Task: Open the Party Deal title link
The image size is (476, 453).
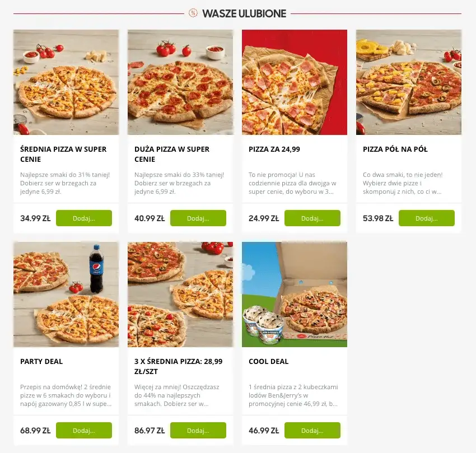Action: pos(41,361)
